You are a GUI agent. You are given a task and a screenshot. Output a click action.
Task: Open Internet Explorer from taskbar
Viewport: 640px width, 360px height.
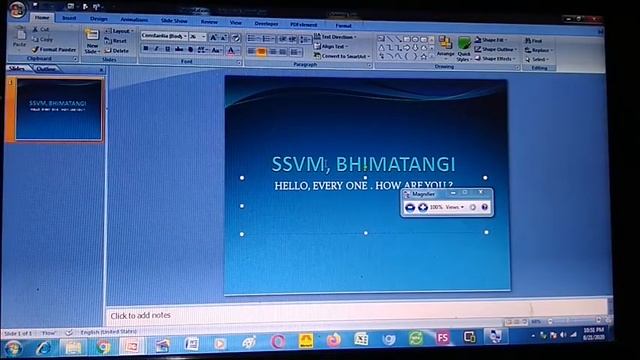[43, 348]
